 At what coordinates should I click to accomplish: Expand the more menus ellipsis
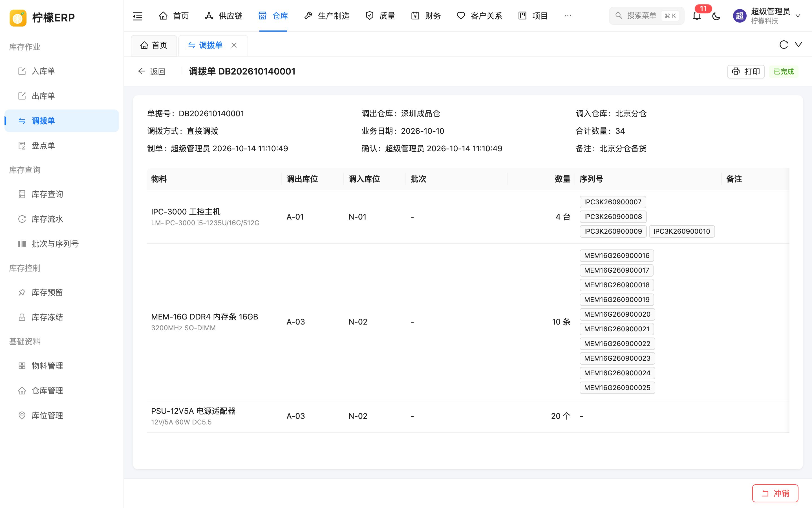pos(568,16)
